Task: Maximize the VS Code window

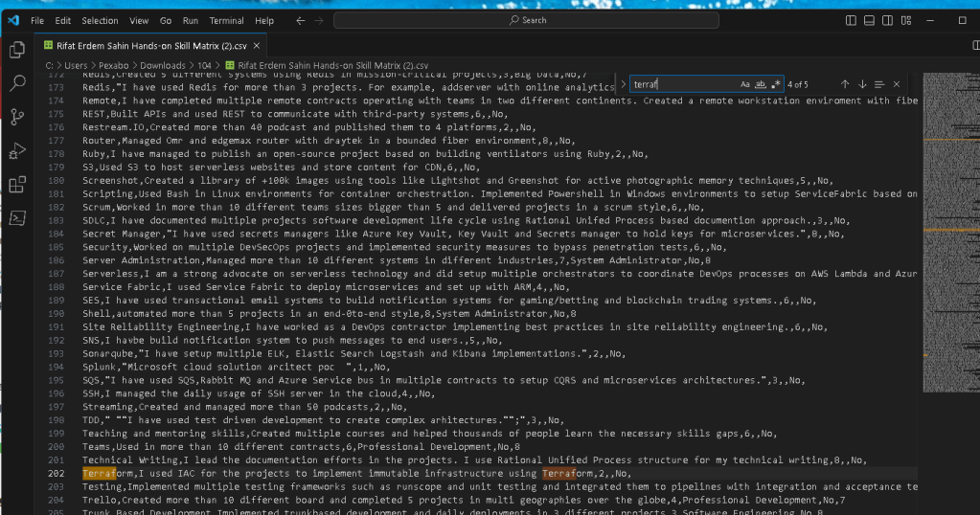Action: point(963,21)
